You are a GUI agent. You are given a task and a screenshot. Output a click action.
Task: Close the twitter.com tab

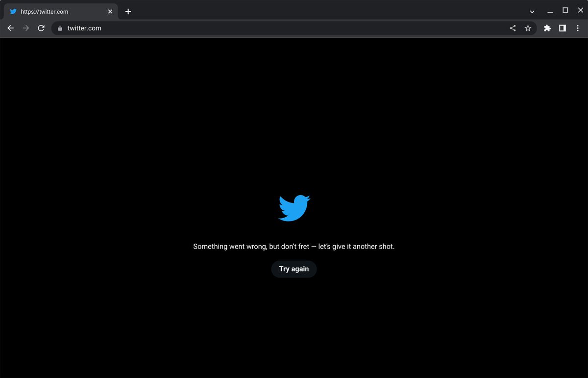coord(110,11)
